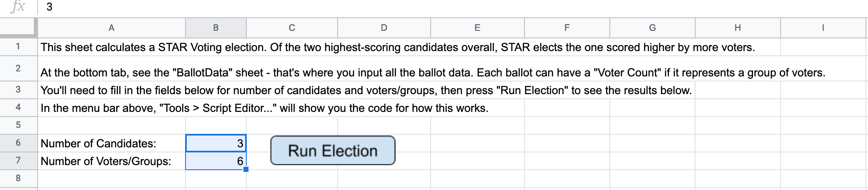
Task: Select column F header
Action: [x=567, y=28]
